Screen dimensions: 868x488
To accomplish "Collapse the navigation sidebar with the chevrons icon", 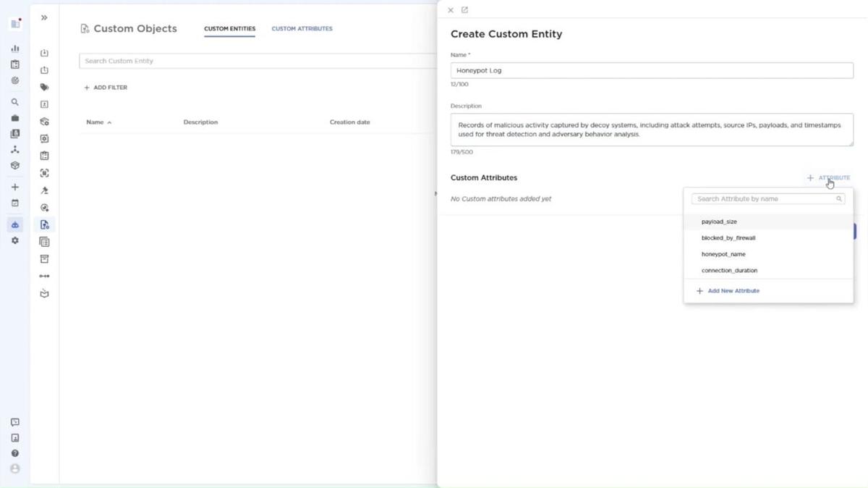I will click(44, 17).
